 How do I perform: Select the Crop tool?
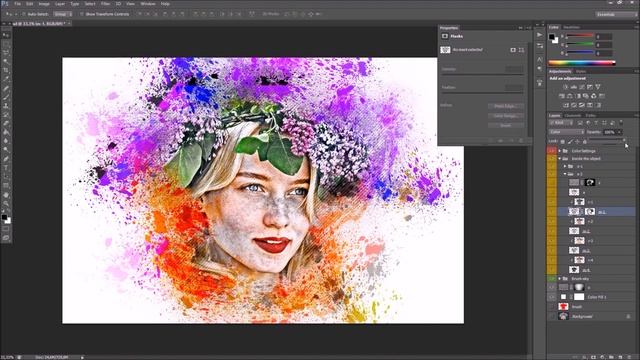[6, 71]
